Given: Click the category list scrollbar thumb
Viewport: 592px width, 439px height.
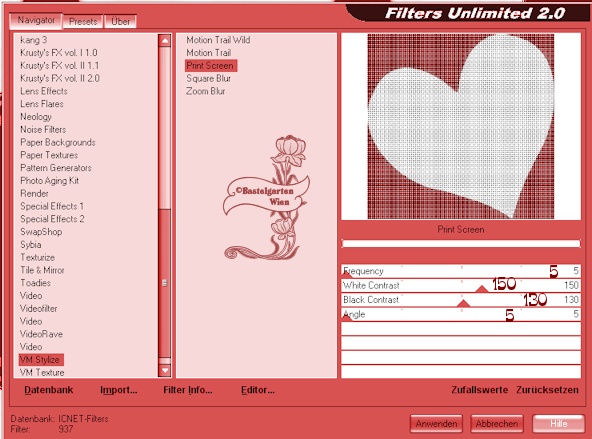Looking at the screenshot, I should tap(165, 282).
